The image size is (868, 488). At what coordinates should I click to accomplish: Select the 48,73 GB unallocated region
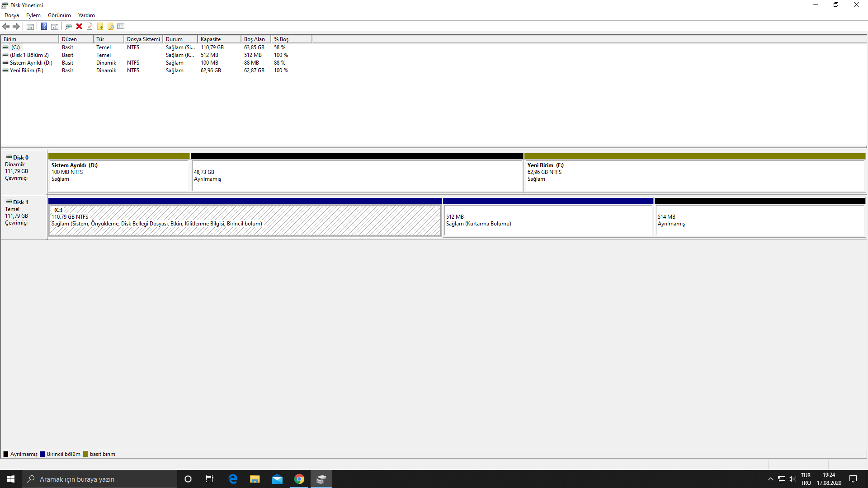pyautogui.click(x=357, y=175)
